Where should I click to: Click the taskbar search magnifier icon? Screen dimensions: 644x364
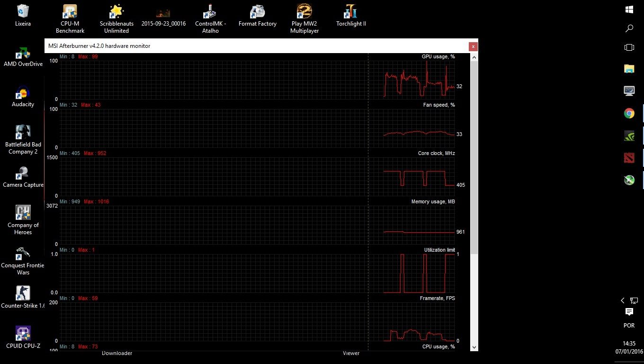[x=629, y=28]
